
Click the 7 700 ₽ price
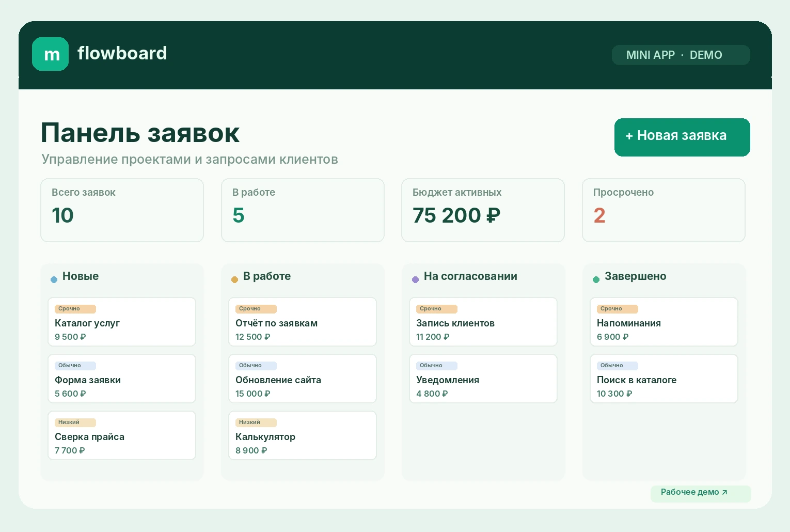point(70,450)
